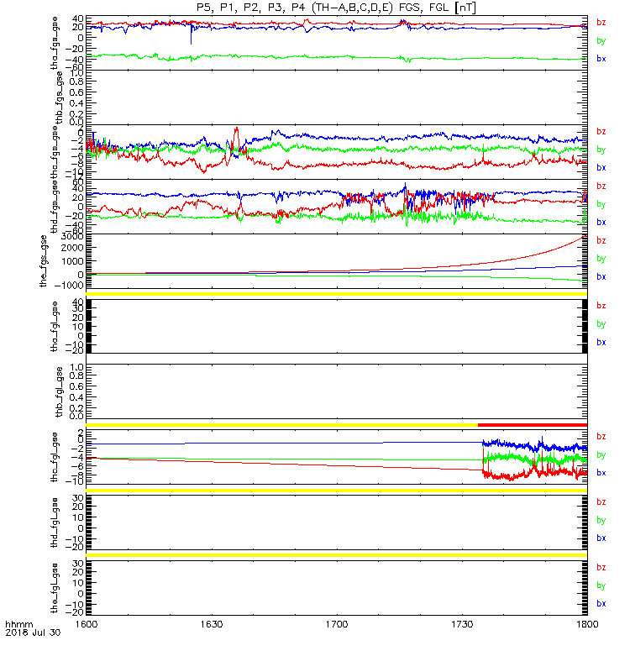Click the 2018 Jul 30 date label
This screenshot has width=630, height=672.
tap(33, 633)
